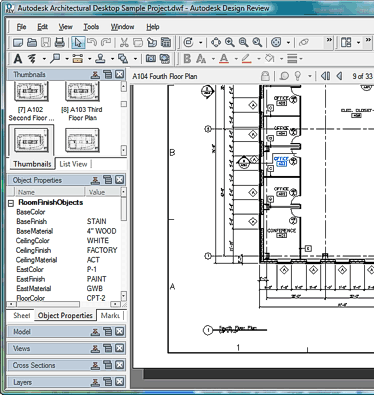Open the Window menu
The height and width of the screenshot is (395, 374).
coord(122,27)
